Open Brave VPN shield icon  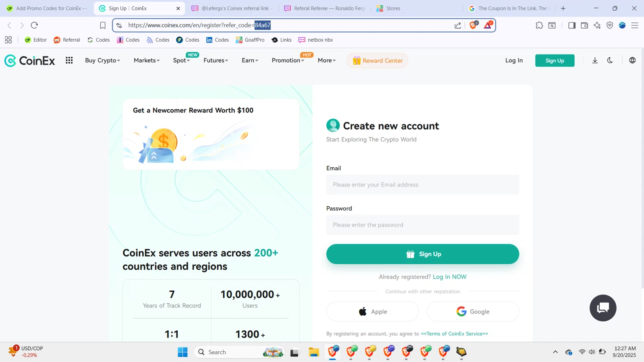pos(610,25)
